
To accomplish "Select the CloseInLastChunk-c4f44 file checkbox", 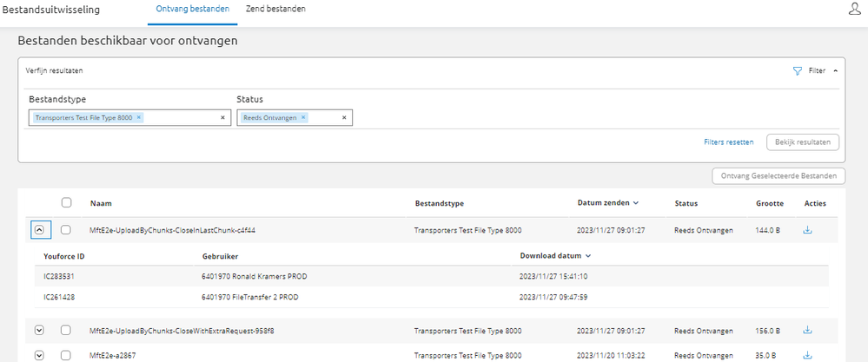I will 66,230.
